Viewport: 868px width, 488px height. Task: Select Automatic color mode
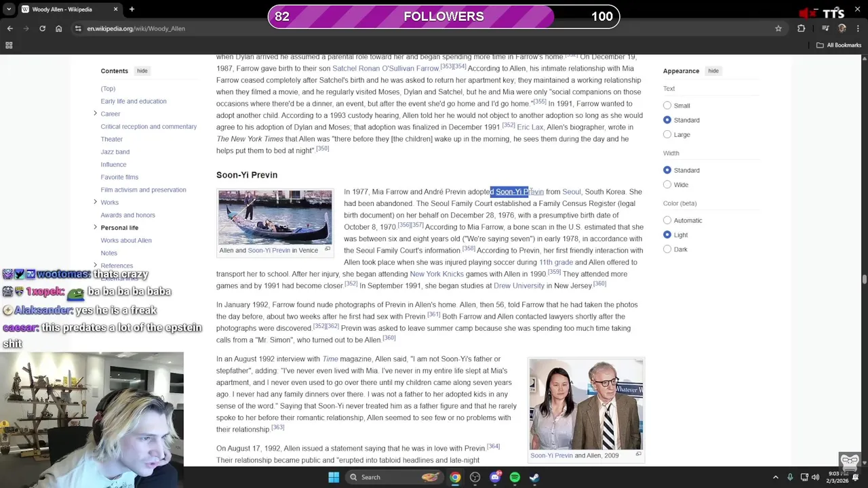[x=667, y=220]
